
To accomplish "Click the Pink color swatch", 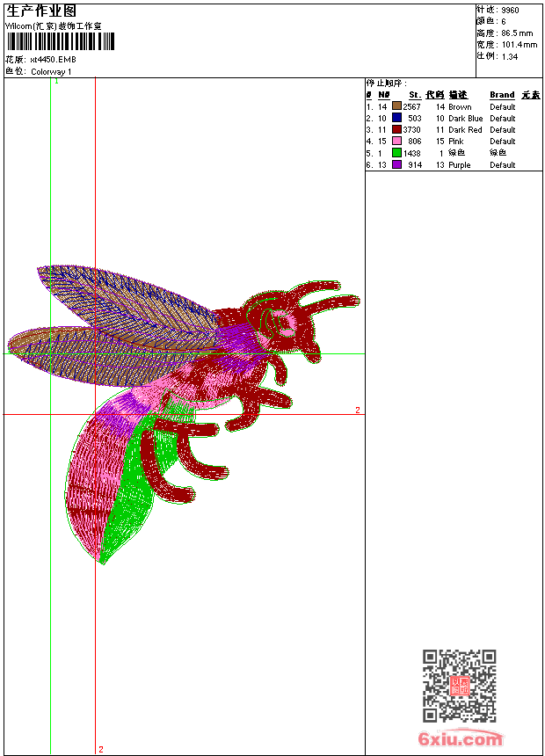I will pos(397,141).
